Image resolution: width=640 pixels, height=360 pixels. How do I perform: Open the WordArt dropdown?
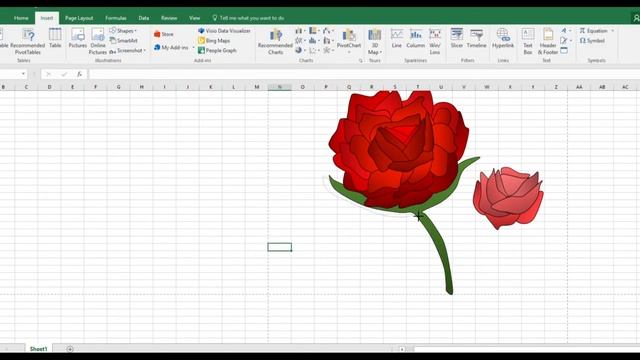566,31
